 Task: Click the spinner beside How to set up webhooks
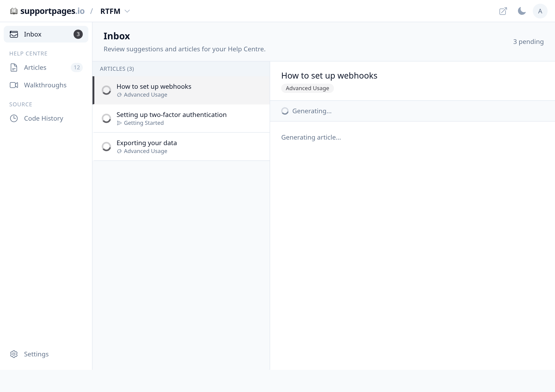pyautogui.click(x=106, y=90)
